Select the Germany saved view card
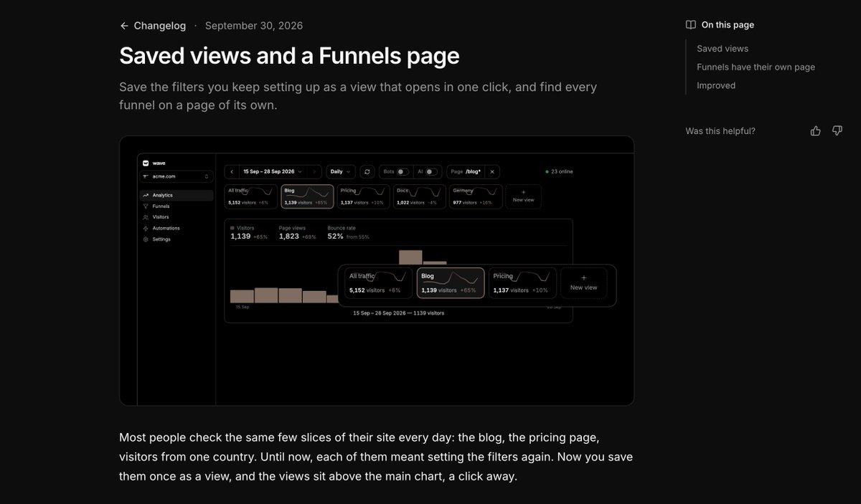 pos(475,196)
